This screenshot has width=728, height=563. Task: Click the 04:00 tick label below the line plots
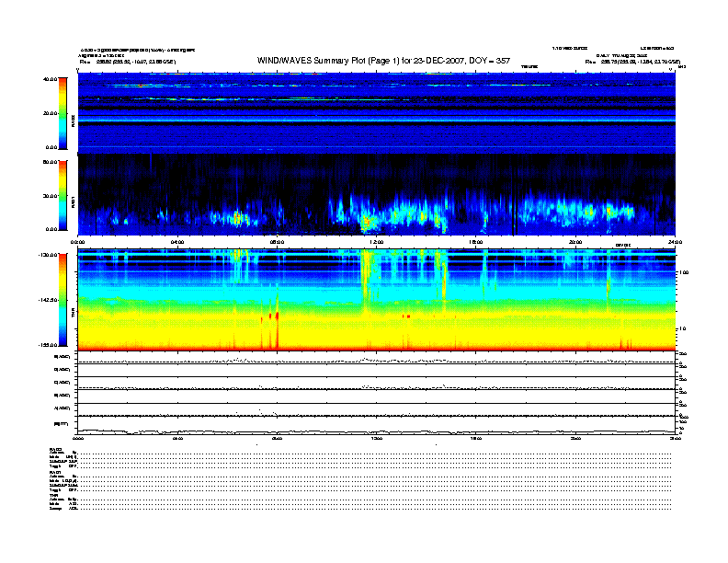177,438
